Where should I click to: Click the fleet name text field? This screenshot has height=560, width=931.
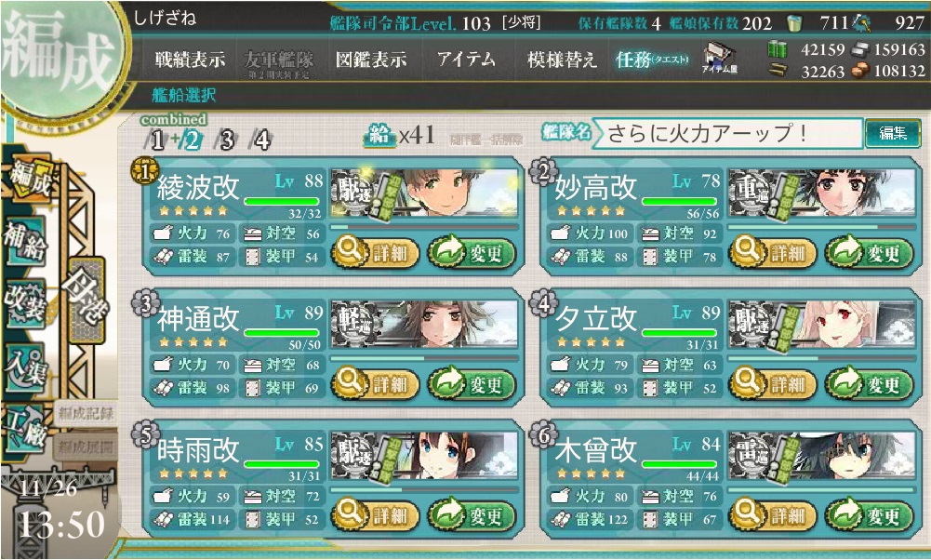[728, 133]
